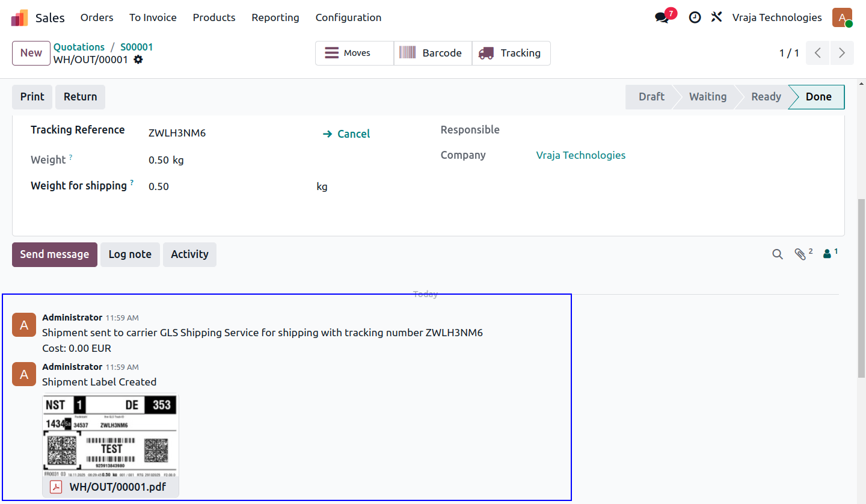Click the Weight for shipping input field
This screenshot has height=504, width=866.
[x=230, y=186]
